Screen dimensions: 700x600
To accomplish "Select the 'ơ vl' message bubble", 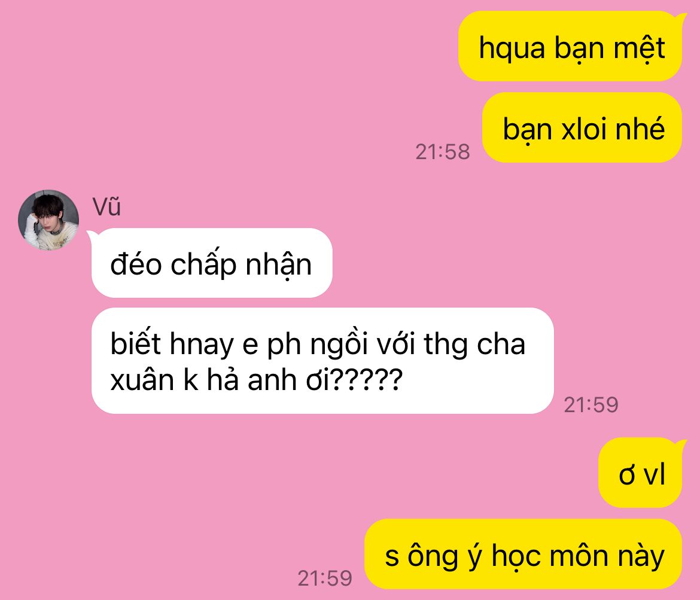I will coord(642,473).
